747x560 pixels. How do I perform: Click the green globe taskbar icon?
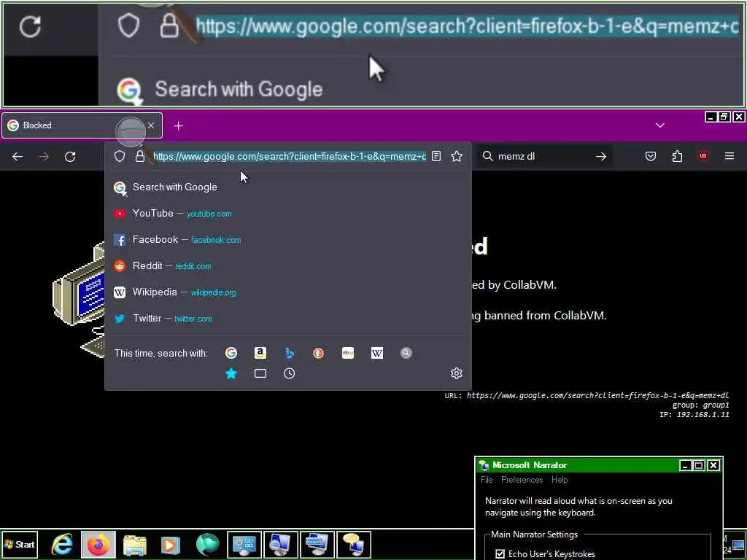point(207,544)
